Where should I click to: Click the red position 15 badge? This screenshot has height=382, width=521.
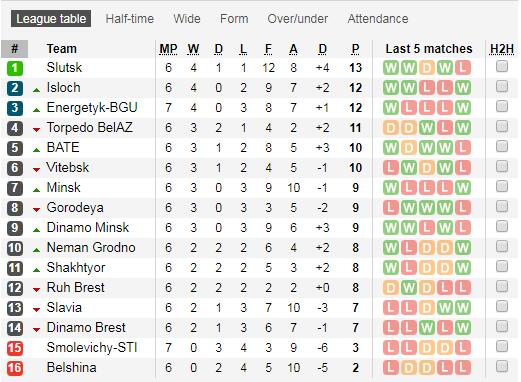click(15, 348)
